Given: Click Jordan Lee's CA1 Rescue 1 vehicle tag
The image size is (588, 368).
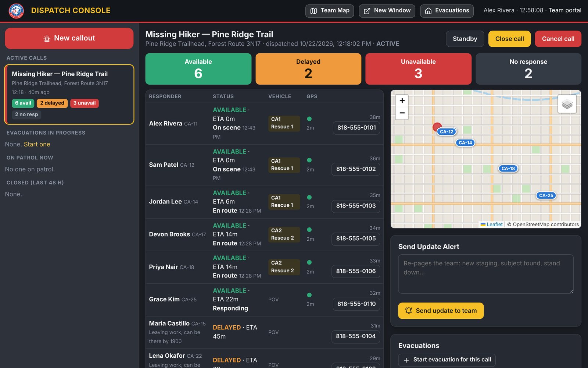Looking at the screenshot, I should click(x=284, y=202).
